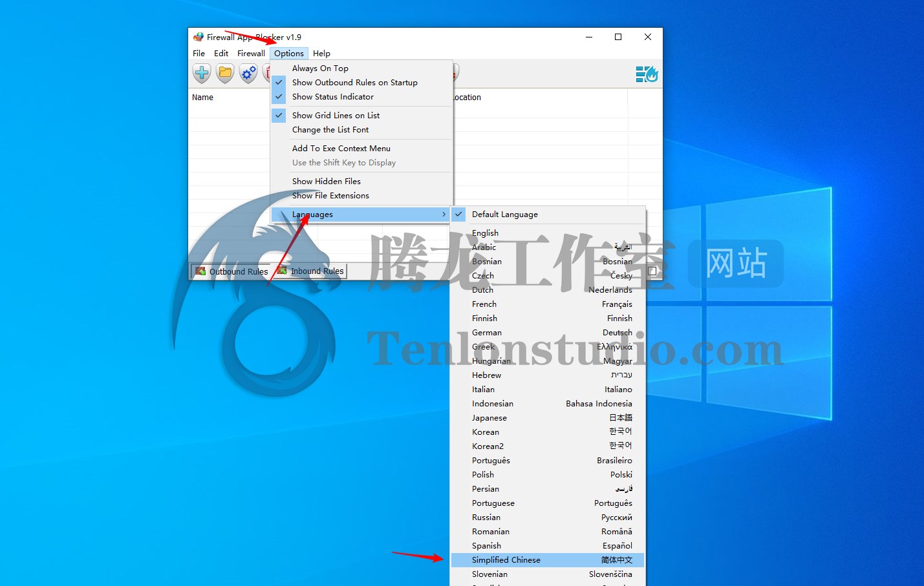Disable Show Status Indicator option

point(361,97)
